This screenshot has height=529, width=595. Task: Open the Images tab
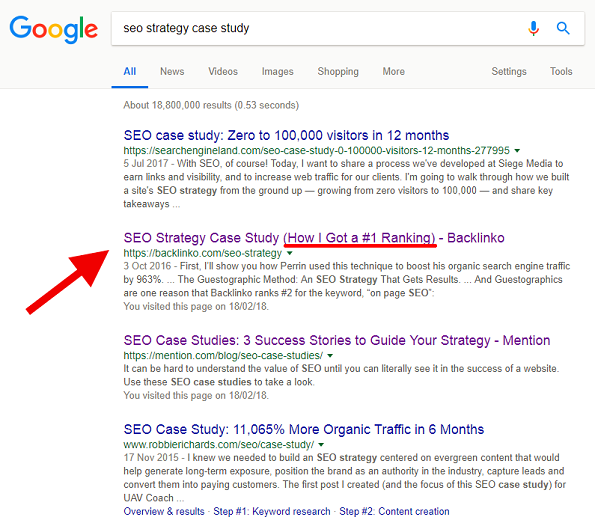coord(277,71)
